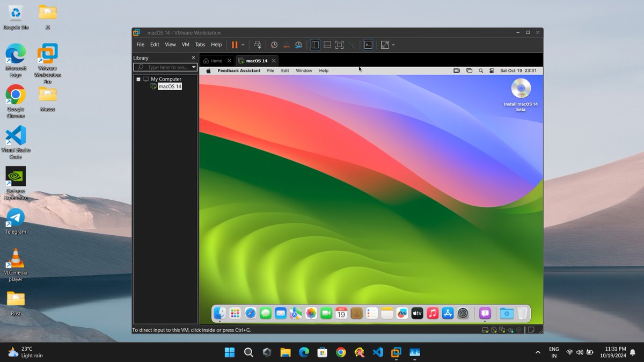
Task: Open Notes in the dock
Action: (387, 314)
